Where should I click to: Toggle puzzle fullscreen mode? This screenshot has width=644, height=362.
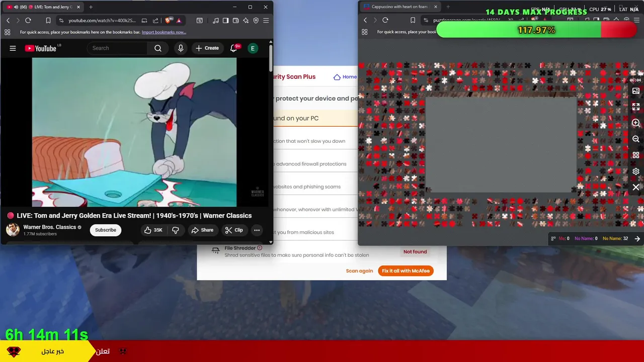tap(636, 107)
